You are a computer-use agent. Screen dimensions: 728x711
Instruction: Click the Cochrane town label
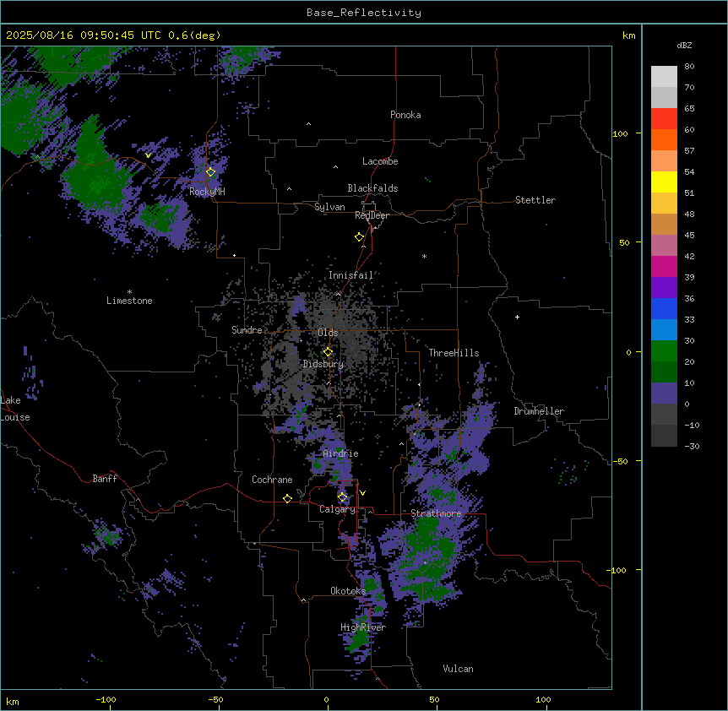point(272,480)
